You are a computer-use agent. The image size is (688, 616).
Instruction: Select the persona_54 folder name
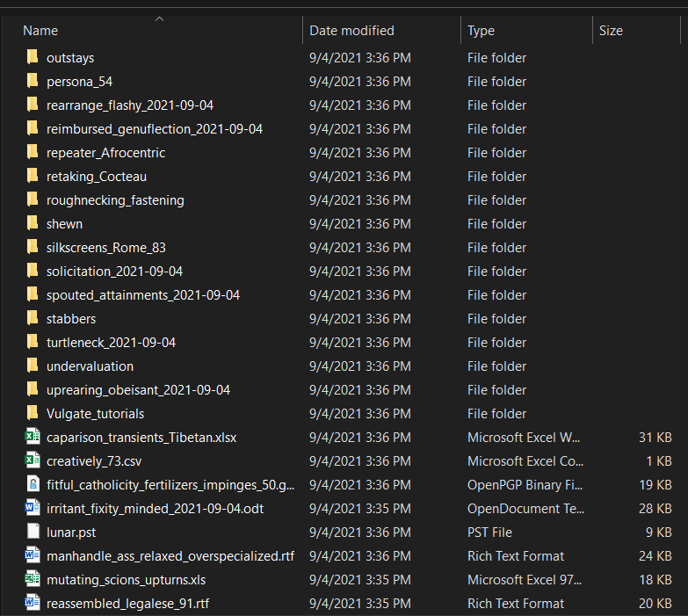click(79, 82)
